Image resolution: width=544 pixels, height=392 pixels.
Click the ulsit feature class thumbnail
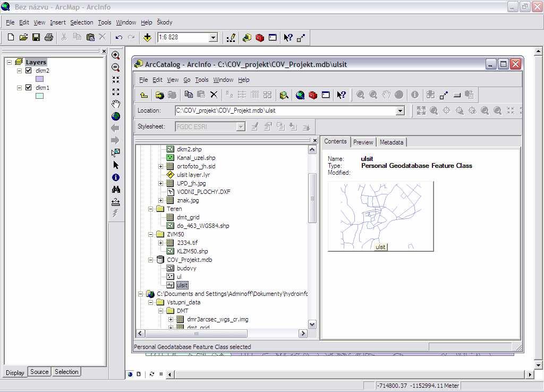tap(380, 216)
